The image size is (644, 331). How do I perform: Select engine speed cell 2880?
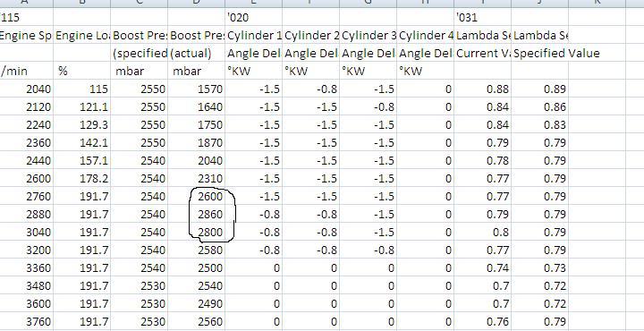pyautogui.click(x=26, y=215)
